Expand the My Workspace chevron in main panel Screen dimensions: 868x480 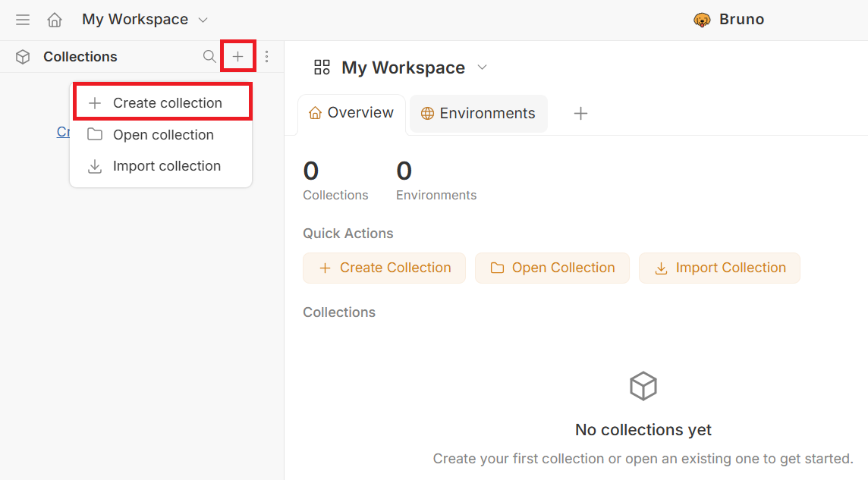click(482, 67)
